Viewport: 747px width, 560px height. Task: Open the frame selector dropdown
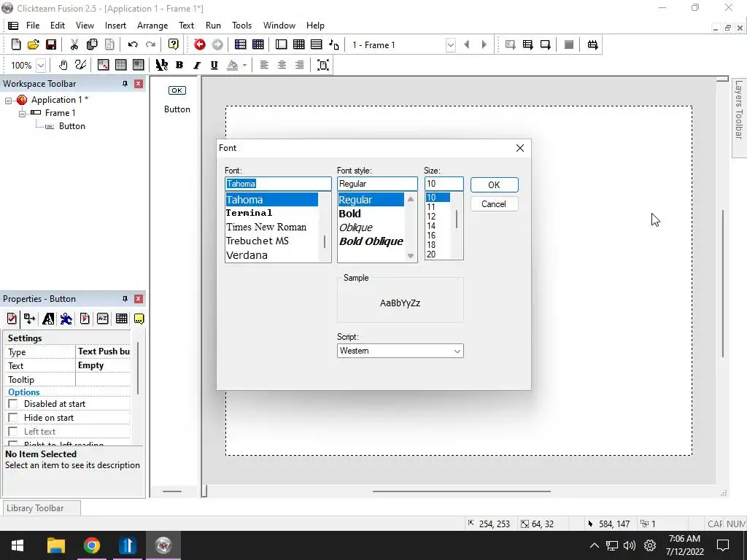[450, 44]
